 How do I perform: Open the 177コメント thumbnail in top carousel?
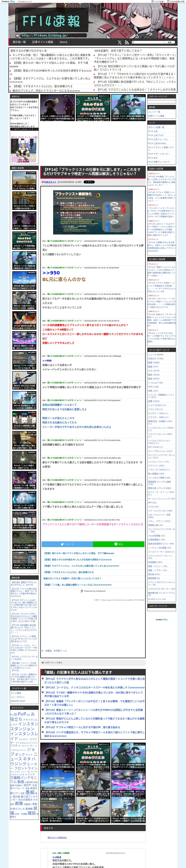point(57,107)
